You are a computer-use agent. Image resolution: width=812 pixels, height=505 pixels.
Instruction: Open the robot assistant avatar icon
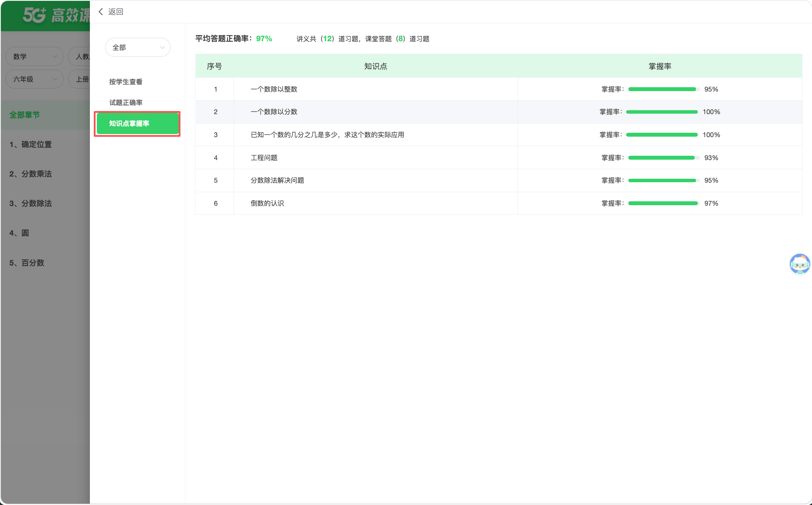(799, 264)
